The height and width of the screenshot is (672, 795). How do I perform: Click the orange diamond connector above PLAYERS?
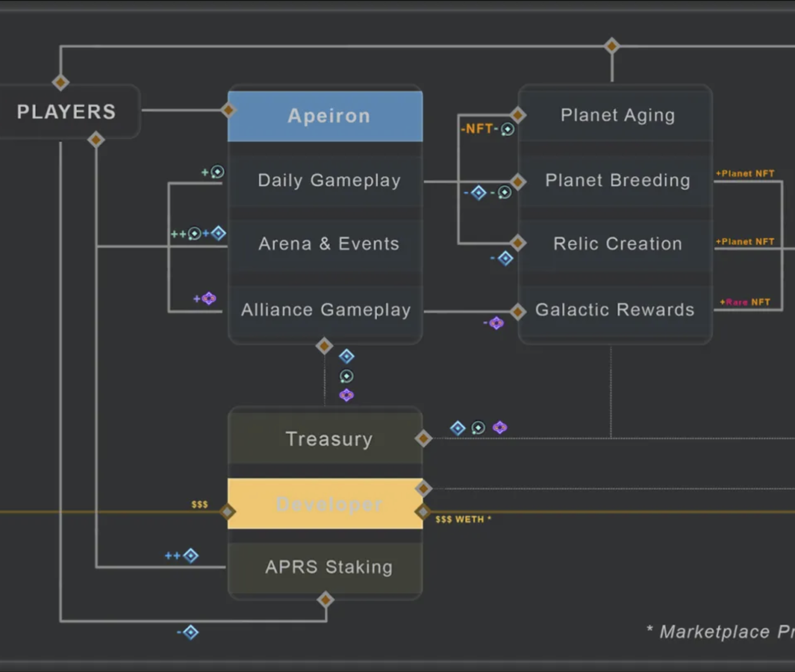(x=61, y=82)
